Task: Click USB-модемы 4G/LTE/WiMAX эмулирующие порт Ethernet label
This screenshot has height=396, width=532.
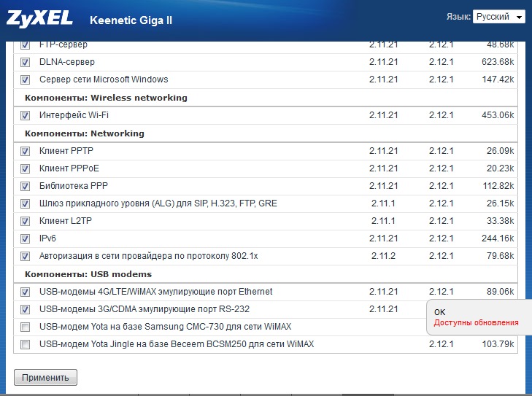Action: [155, 292]
